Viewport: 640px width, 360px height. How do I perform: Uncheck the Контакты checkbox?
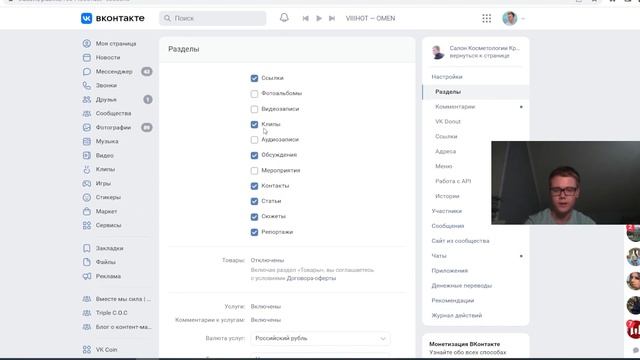click(254, 186)
